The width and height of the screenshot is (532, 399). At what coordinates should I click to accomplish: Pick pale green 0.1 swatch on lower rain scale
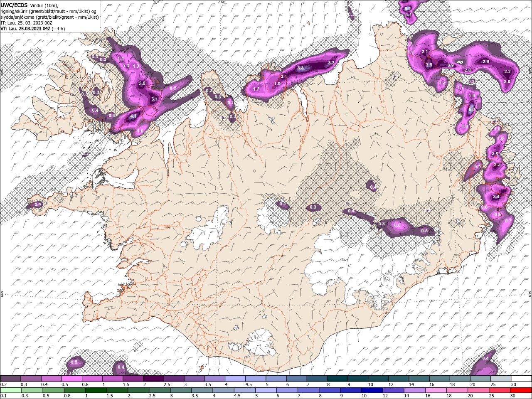tap(11, 390)
